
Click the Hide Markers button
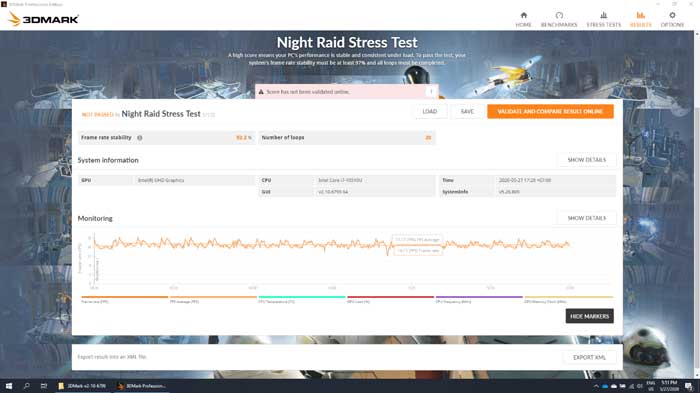(x=589, y=316)
